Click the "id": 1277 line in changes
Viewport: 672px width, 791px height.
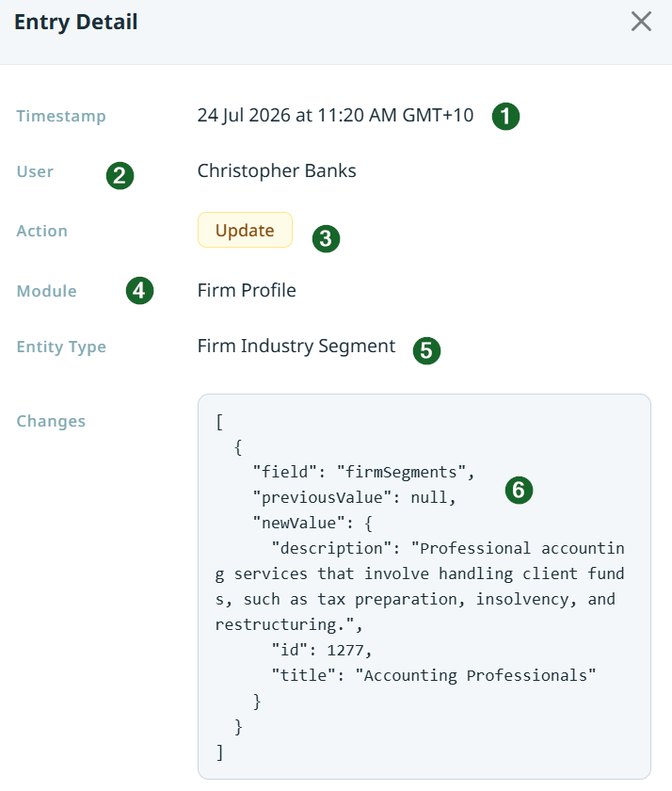point(322,651)
